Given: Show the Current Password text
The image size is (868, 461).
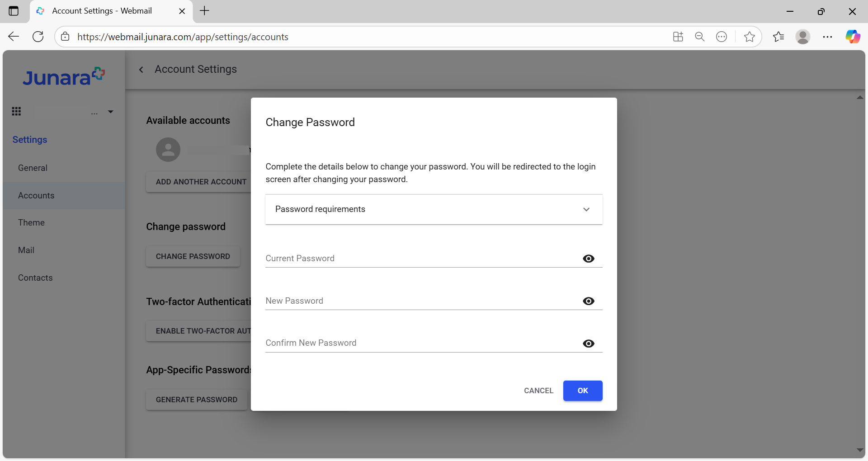Looking at the screenshot, I should (x=589, y=259).
